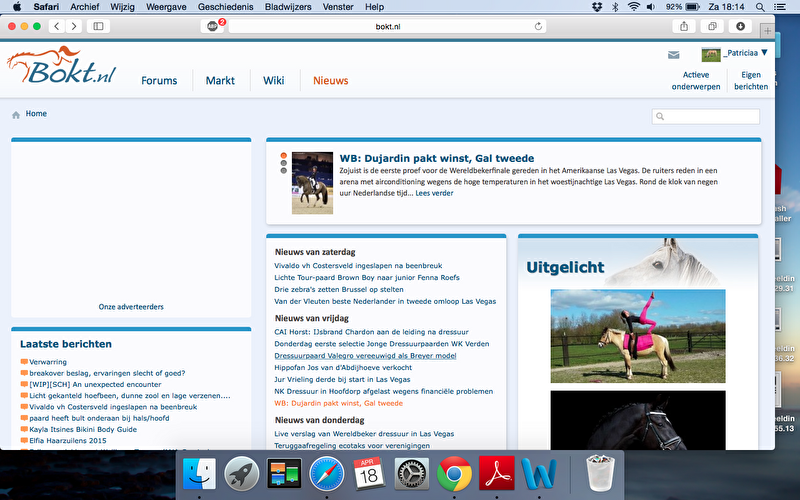
Task: Open the Nieuws section
Action: tap(331, 81)
